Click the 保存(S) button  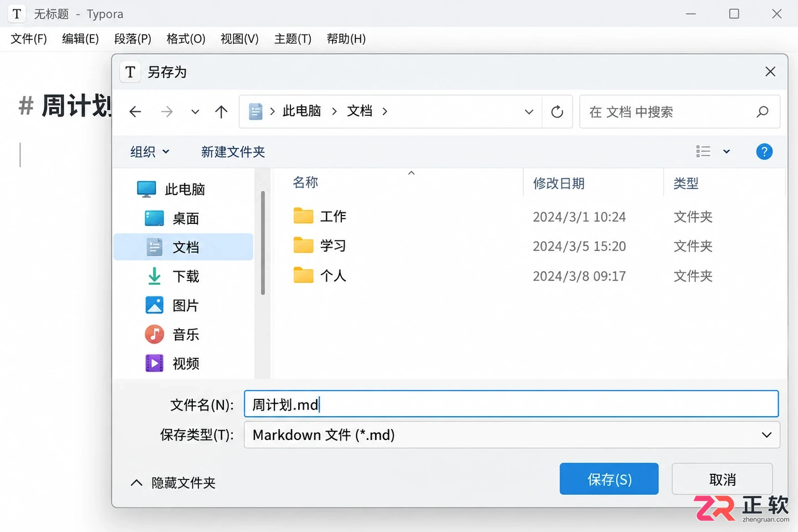coord(609,479)
